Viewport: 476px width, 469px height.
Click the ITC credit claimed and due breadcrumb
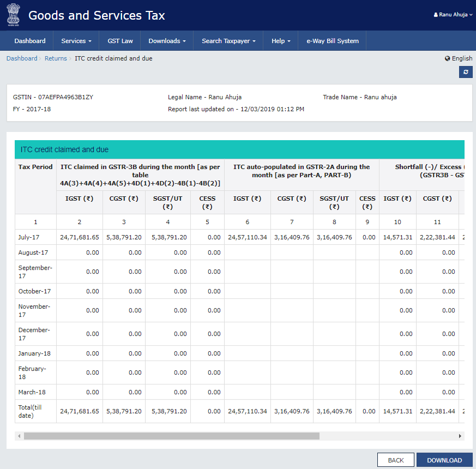[x=113, y=58]
